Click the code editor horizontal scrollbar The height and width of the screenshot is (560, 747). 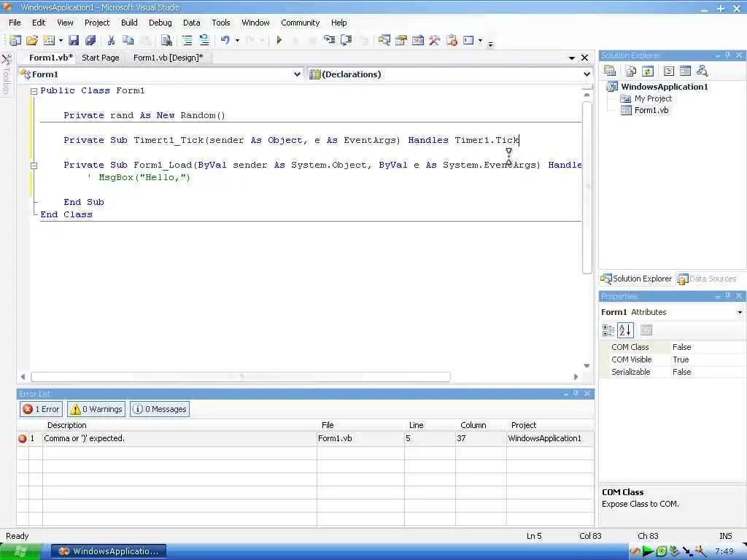tap(241, 377)
